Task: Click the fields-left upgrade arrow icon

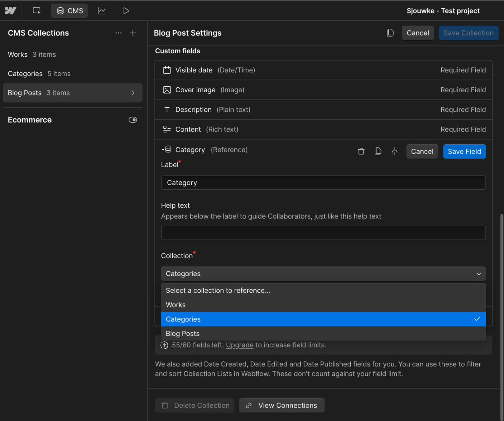Action: [164, 345]
